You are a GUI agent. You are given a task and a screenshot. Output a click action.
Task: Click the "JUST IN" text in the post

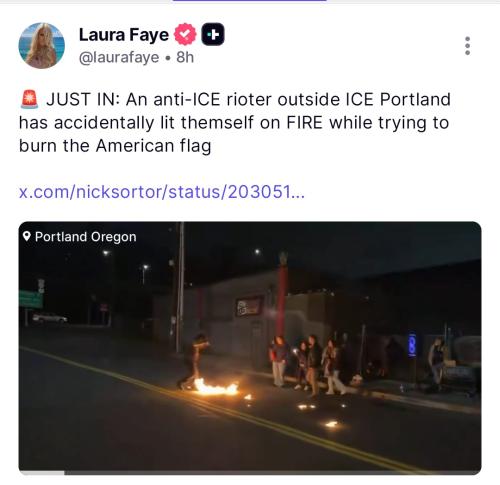pyautogui.click(x=83, y=99)
